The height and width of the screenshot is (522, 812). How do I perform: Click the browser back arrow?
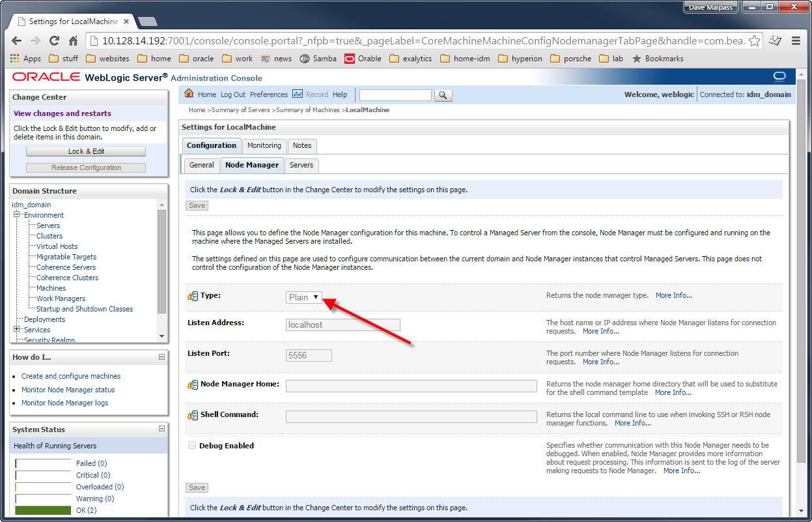(17, 40)
